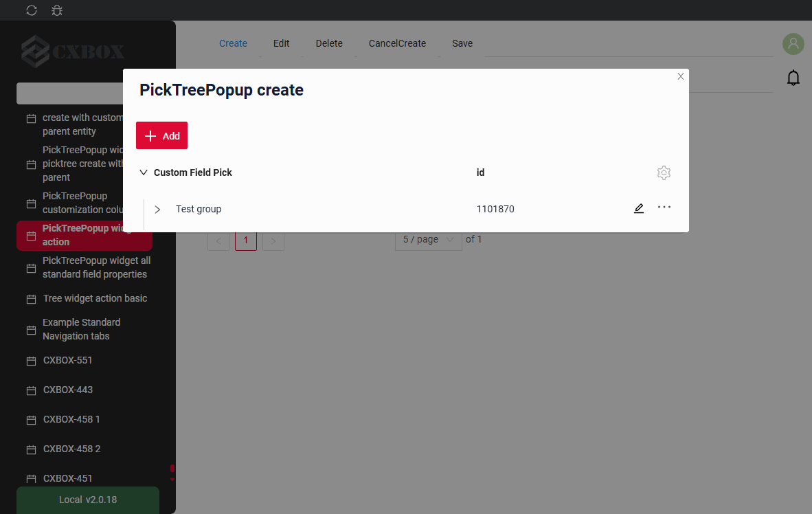The height and width of the screenshot is (514, 812).
Task: Click calendar icon beside create with custom parent
Action: tap(31, 119)
